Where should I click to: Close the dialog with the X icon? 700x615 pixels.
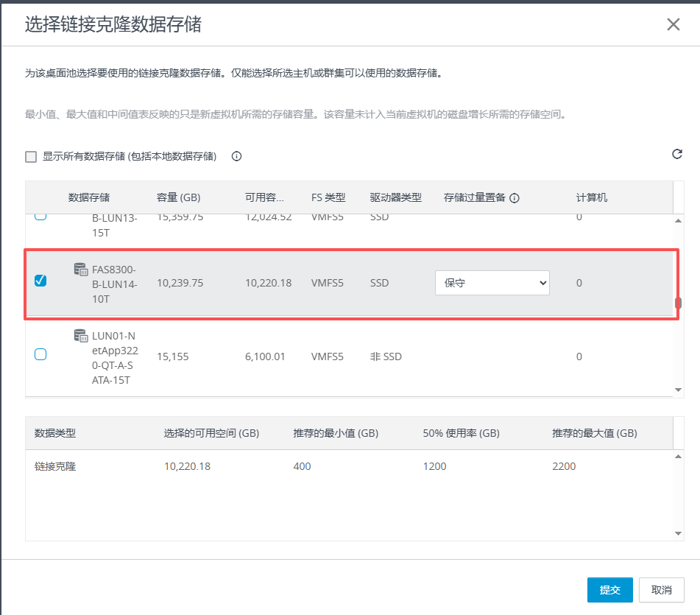click(x=673, y=24)
